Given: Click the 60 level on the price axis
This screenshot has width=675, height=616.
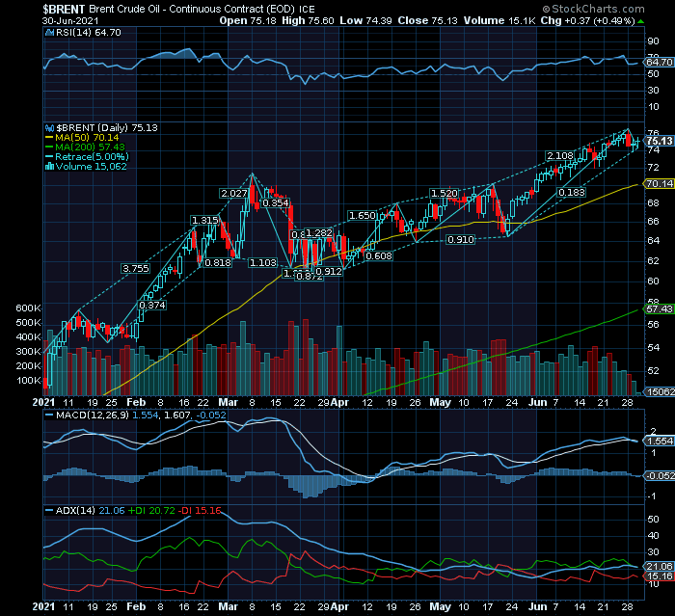Looking at the screenshot, I should (x=653, y=281).
